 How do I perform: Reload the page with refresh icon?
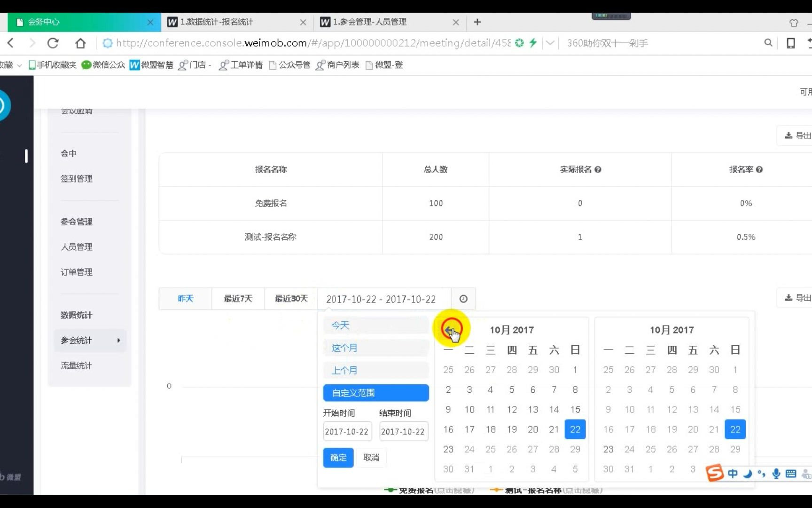coord(53,43)
